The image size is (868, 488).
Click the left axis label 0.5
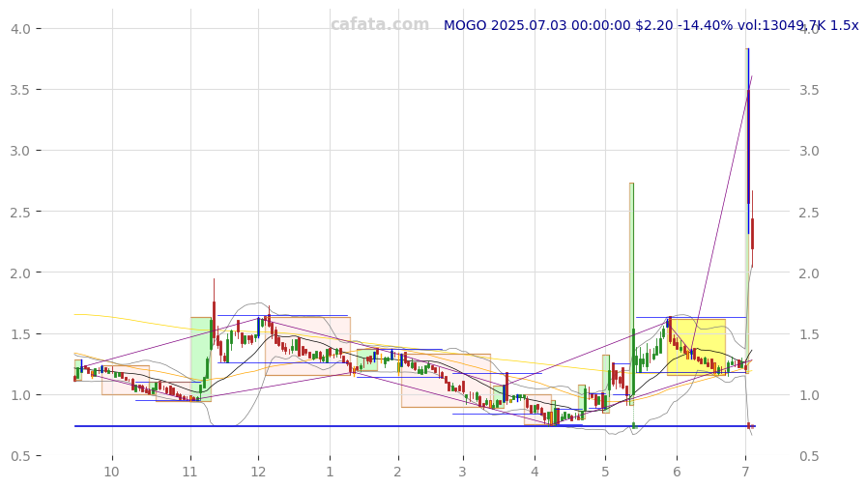pyautogui.click(x=19, y=456)
